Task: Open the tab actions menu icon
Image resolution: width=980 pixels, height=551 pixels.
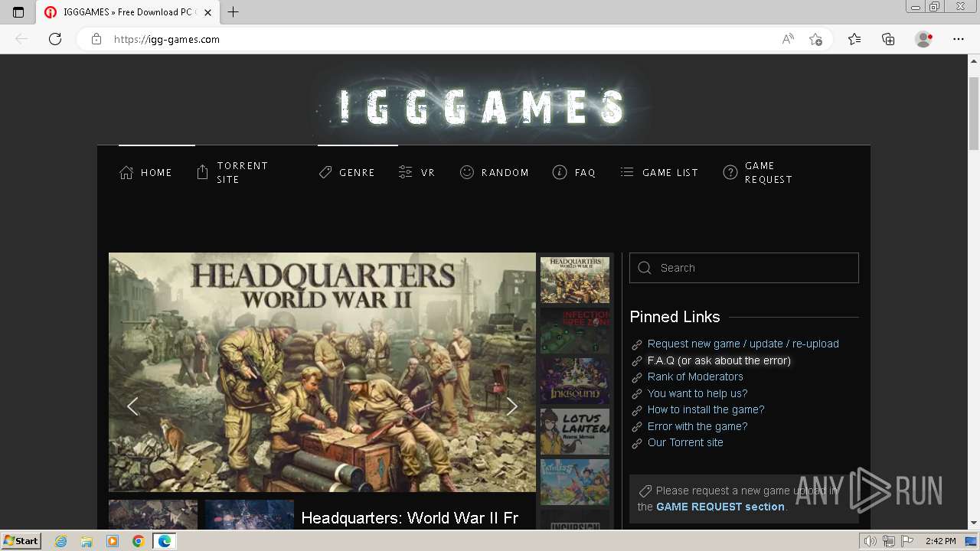Action: pyautogui.click(x=18, y=12)
